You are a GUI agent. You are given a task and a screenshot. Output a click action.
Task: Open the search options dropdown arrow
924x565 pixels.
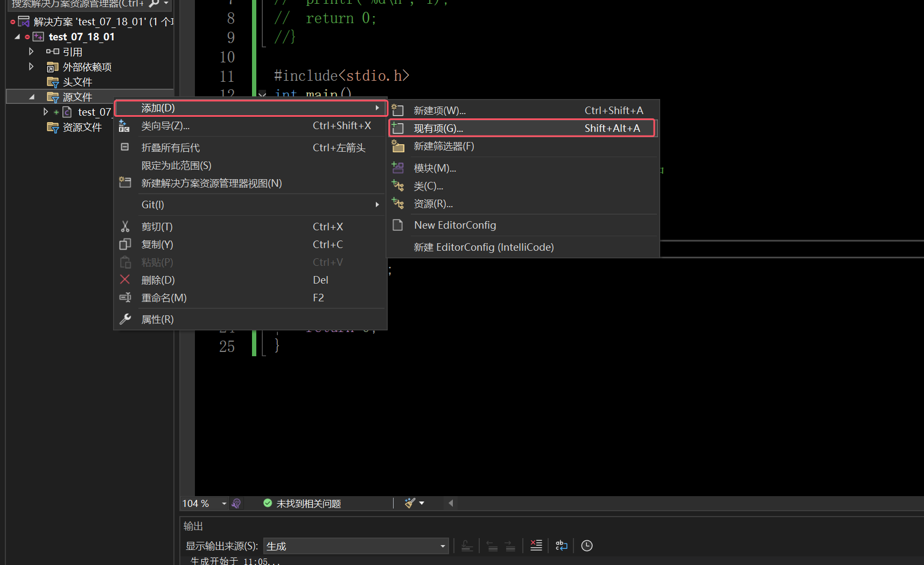coord(166,3)
